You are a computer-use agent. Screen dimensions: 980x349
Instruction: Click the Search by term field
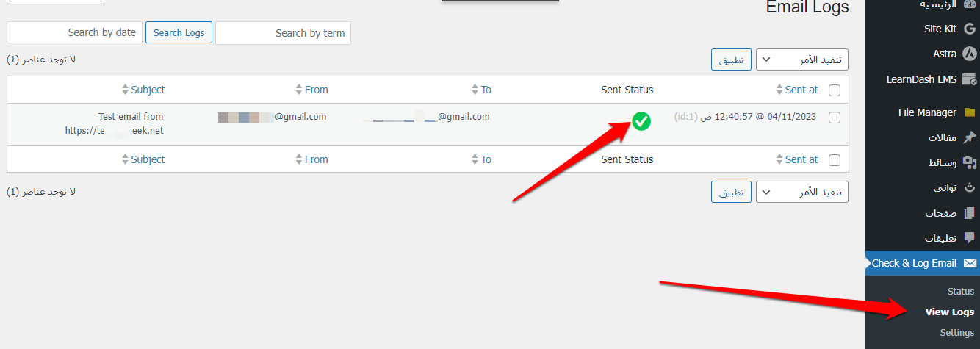(284, 33)
